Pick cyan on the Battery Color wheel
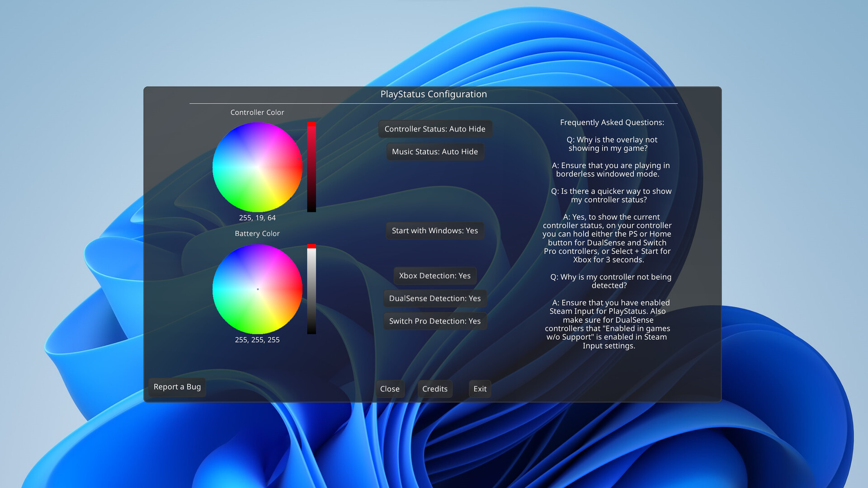 pos(220,289)
